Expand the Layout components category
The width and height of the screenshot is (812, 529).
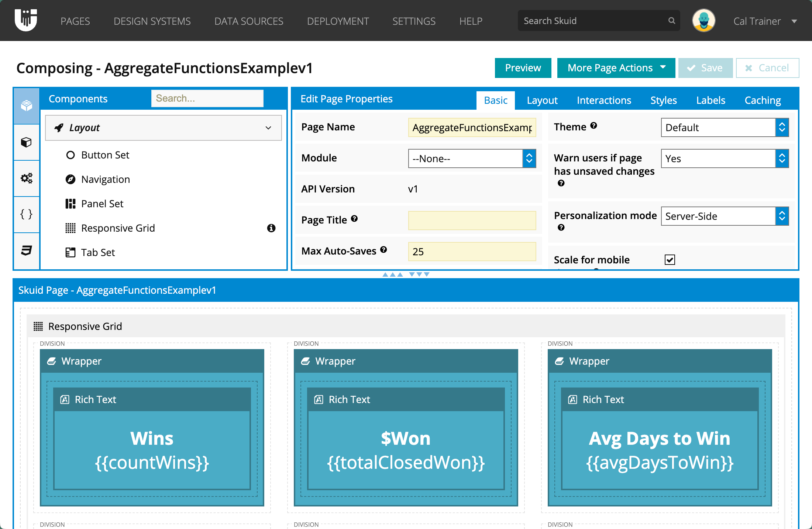[164, 128]
